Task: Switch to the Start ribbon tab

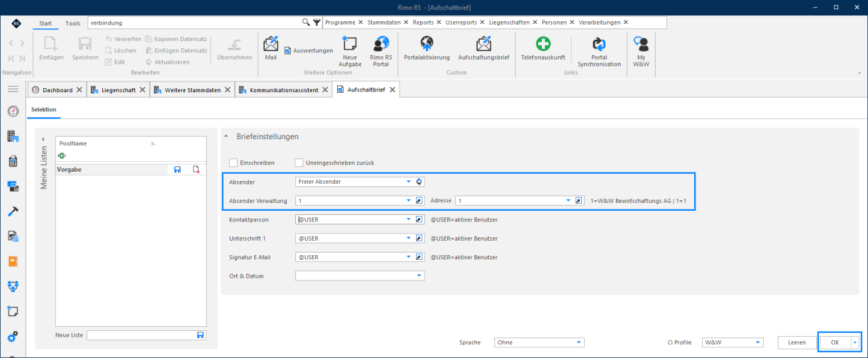Action: coord(45,23)
